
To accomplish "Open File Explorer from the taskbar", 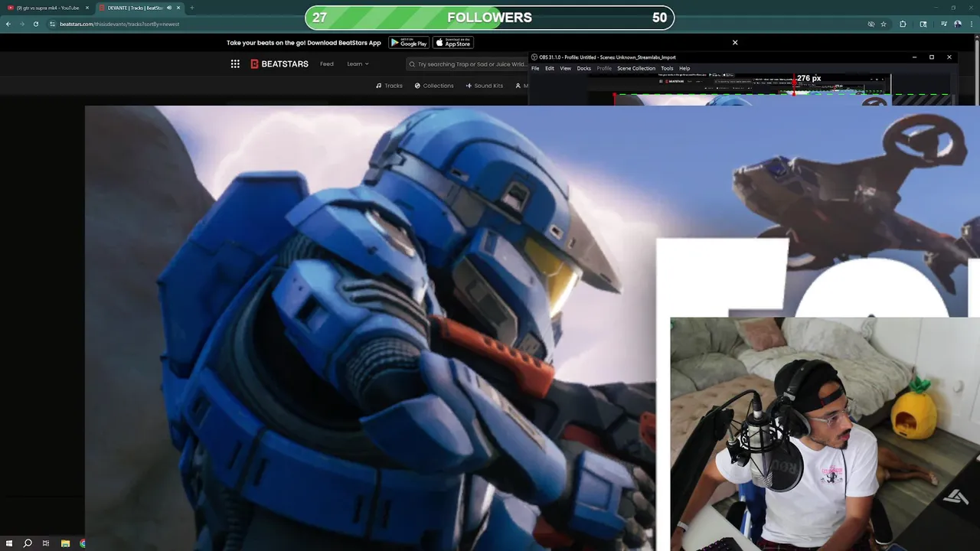I will click(x=65, y=543).
